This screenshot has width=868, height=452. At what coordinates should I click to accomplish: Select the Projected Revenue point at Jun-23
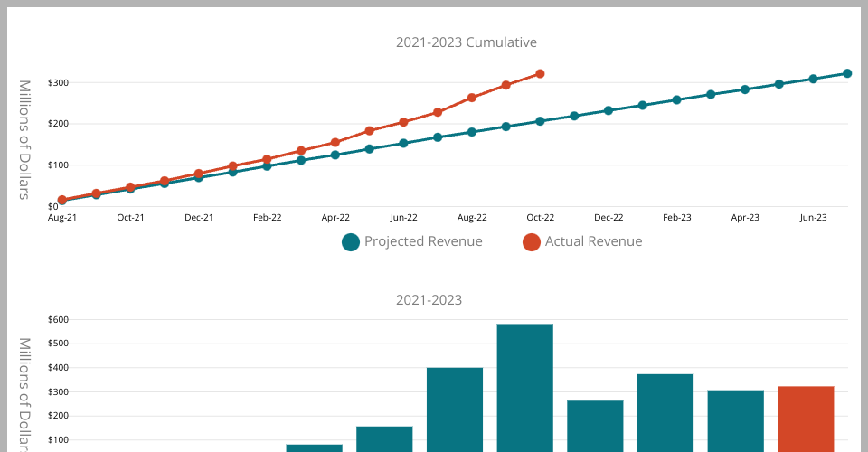click(813, 79)
